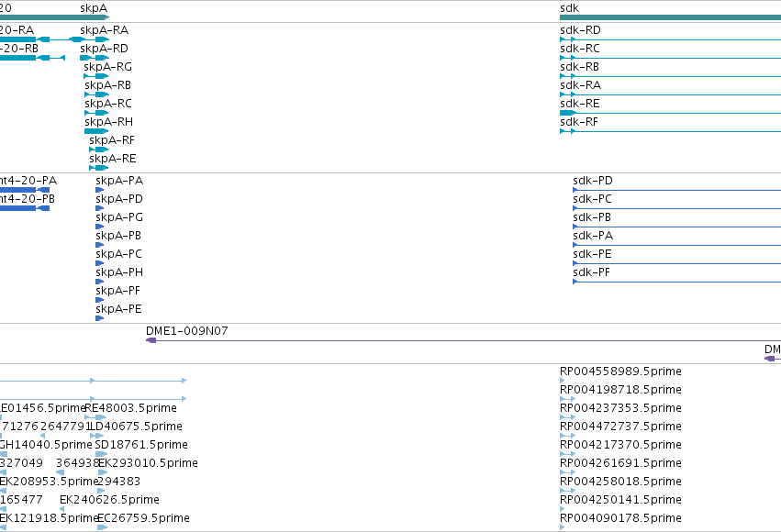Select EST RP004261691.5prime
The height and width of the screenshot is (532, 781).
coord(620,463)
